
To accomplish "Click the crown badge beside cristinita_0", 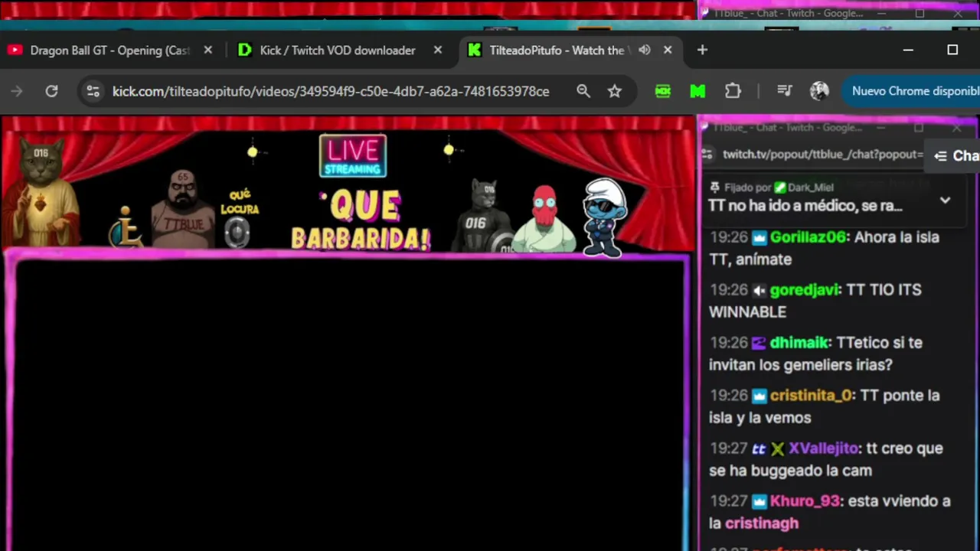I will (x=759, y=396).
